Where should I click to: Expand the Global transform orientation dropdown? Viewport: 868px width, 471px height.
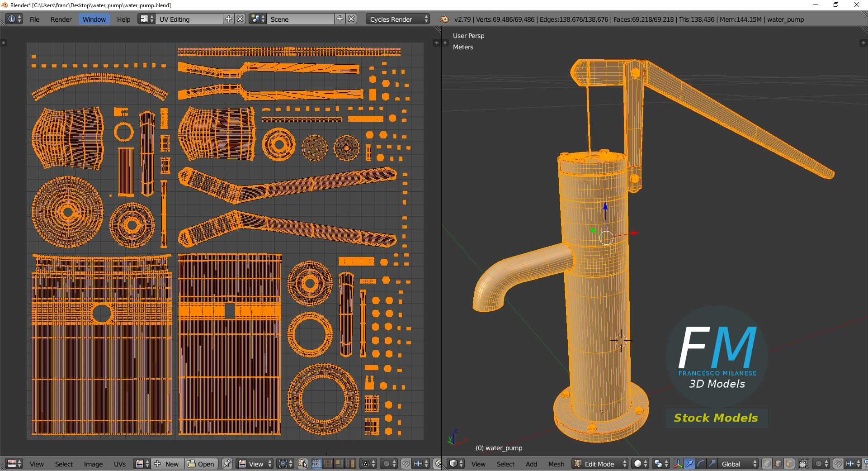point(738,464)
